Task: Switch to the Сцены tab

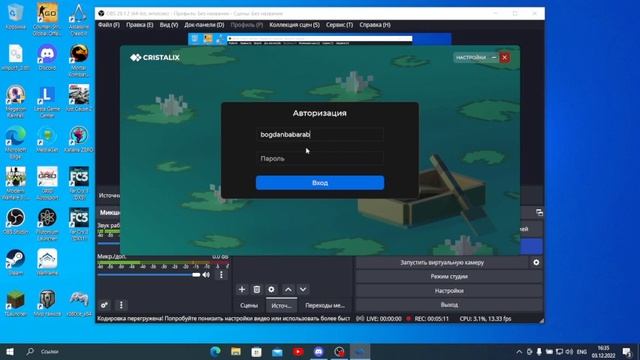Action: pos(249,305)
